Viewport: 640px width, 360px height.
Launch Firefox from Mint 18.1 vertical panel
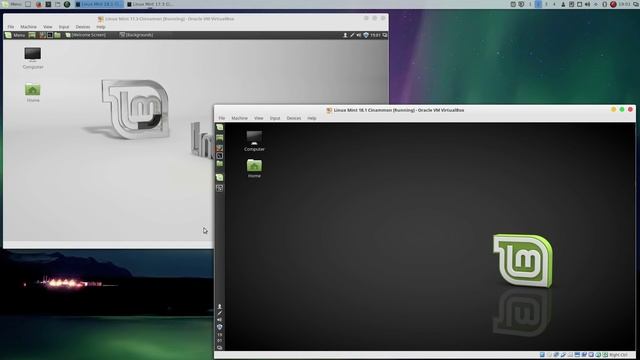pos(220,148)
